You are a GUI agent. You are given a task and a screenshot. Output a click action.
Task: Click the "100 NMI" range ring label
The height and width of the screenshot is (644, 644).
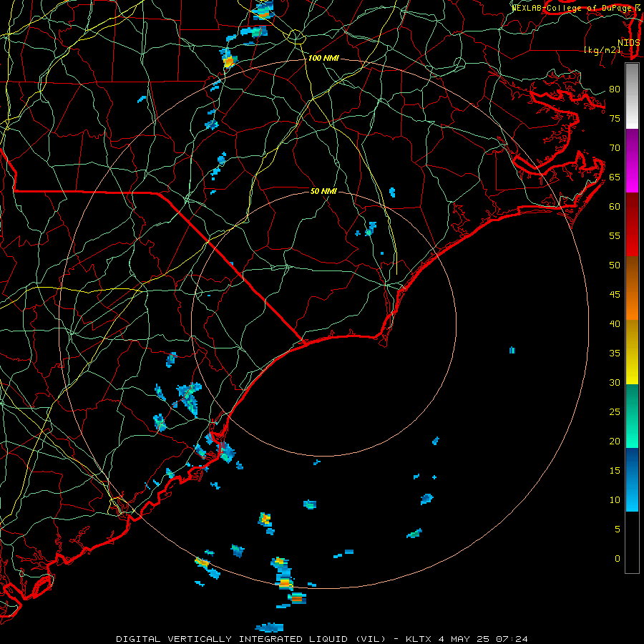tap(323, 59)
